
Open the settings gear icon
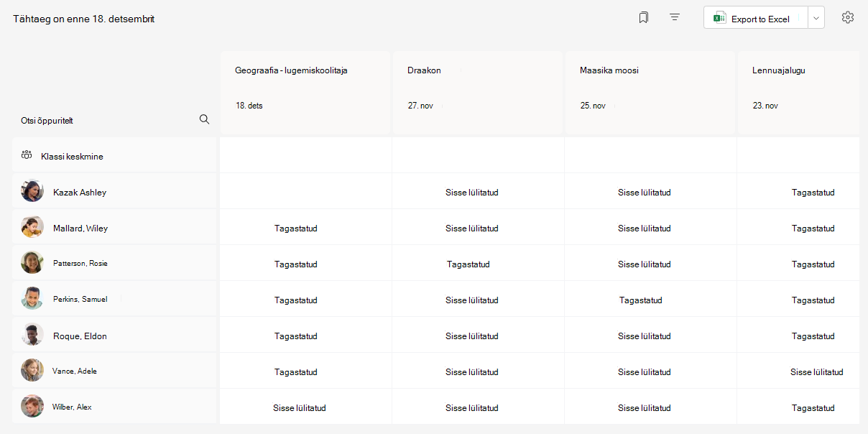tap(848, 17)
